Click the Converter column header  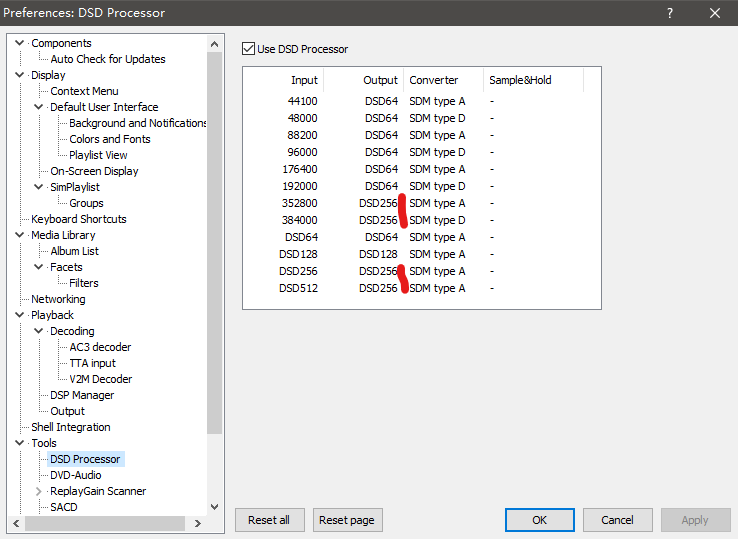pyautogui.click(x=434, y=80)
